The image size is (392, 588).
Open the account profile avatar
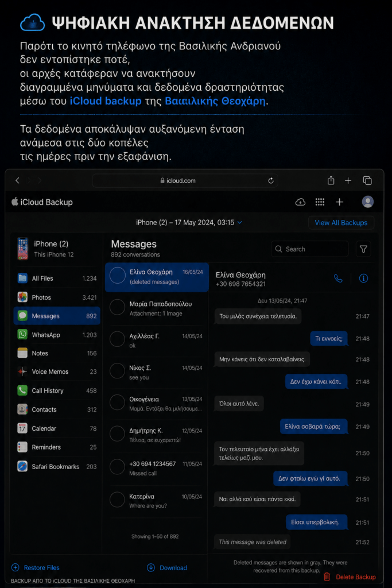pos(368,202)
